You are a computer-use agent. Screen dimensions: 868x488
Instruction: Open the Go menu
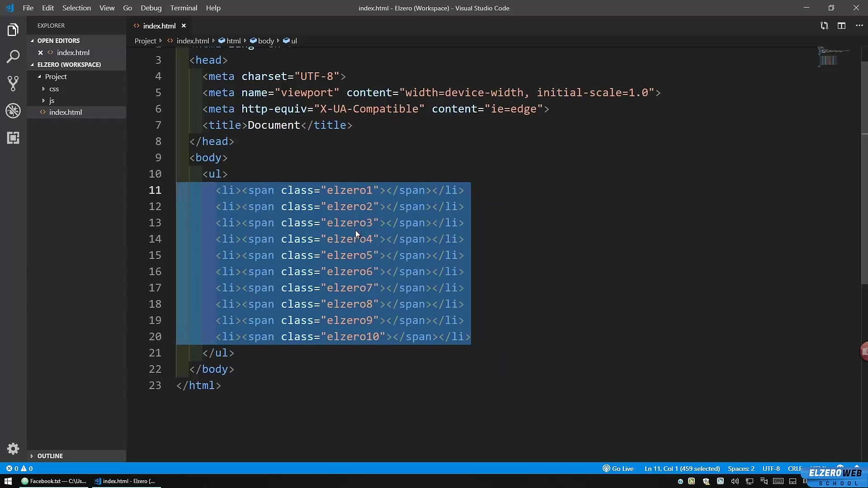(127, 8)
